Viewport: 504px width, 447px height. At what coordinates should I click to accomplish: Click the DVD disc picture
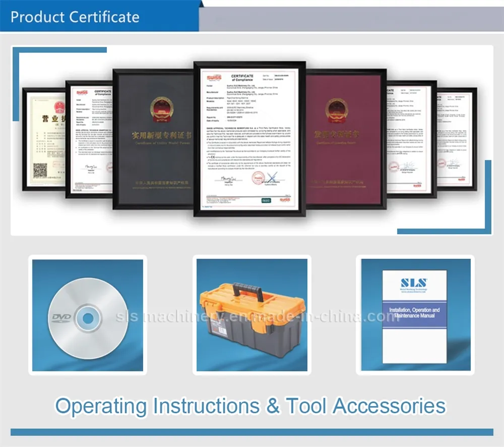(88, 315)
